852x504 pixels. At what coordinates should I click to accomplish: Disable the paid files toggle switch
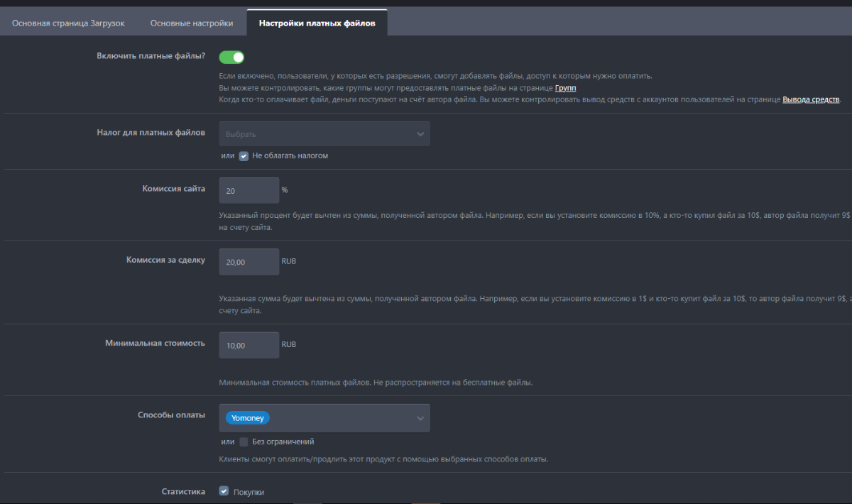(x=231, y=57)
